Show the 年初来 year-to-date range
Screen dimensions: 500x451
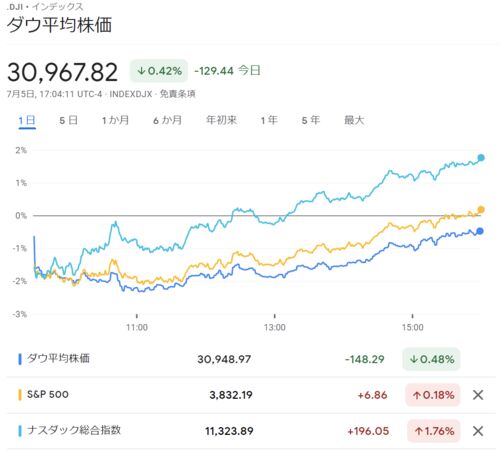[221, 120]
